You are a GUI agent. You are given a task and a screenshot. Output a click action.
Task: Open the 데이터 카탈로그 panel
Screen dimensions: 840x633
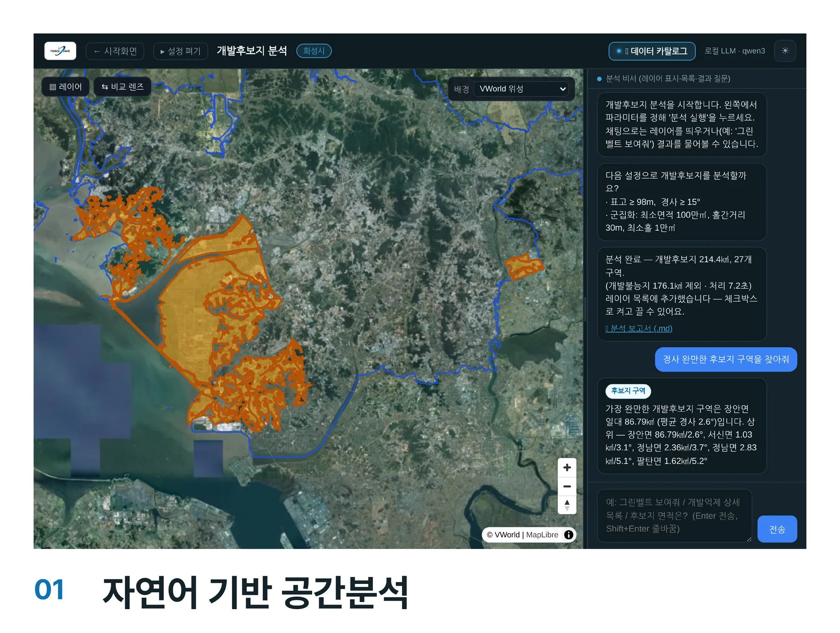[652, 51]
